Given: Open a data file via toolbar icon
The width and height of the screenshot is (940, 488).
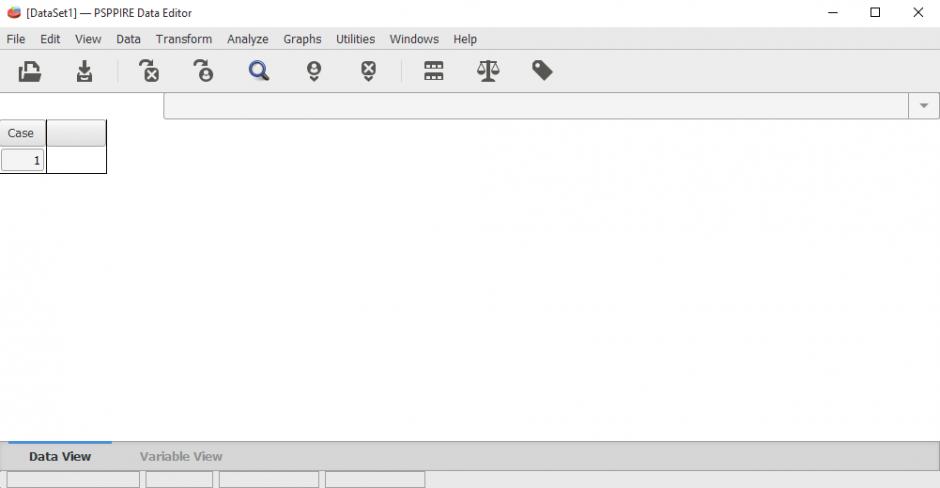Looking at the screenshot, I should pos(29,71).
